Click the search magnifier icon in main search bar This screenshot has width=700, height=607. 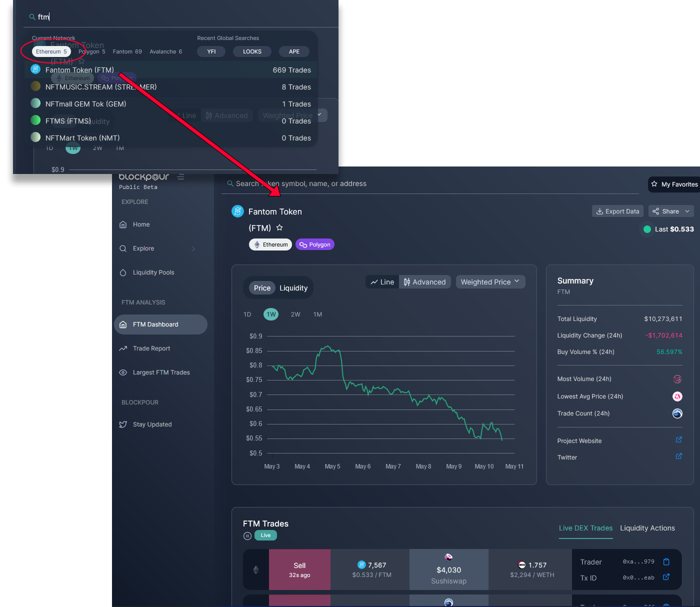pyautogui.click(x=230, y=183)
